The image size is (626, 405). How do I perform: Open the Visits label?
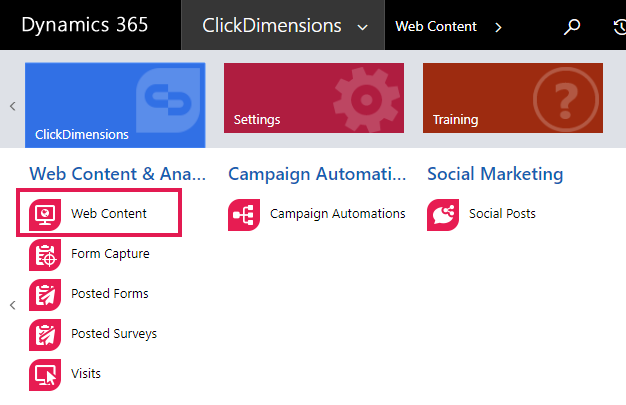(86, 373)
